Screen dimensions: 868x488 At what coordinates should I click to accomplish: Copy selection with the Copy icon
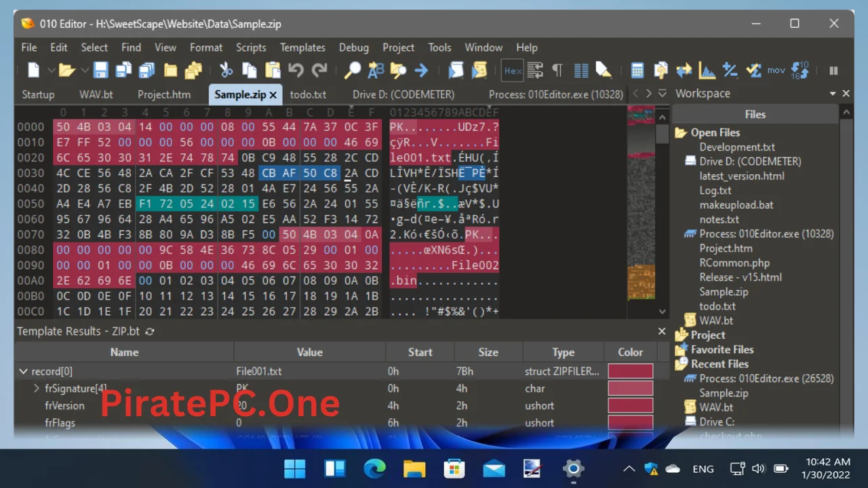(250, 70)
